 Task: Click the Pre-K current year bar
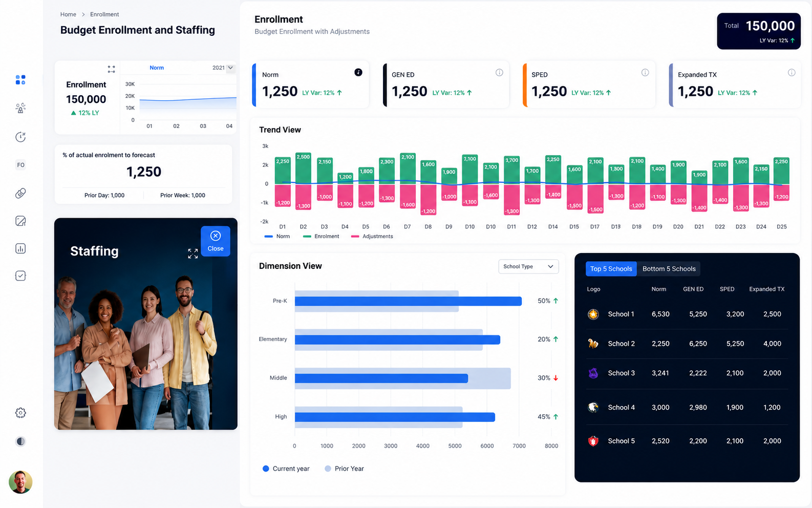coord(408,301)
